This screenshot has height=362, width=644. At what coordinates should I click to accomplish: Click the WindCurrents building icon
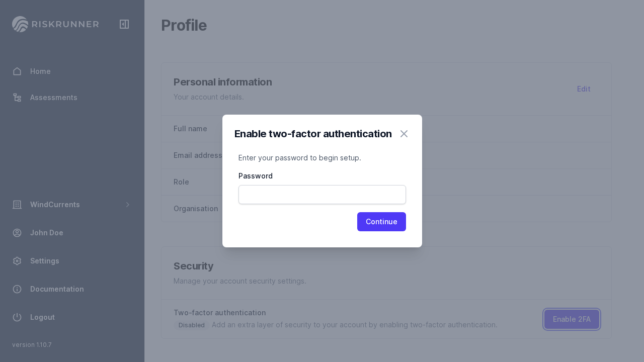click(17, 205)
